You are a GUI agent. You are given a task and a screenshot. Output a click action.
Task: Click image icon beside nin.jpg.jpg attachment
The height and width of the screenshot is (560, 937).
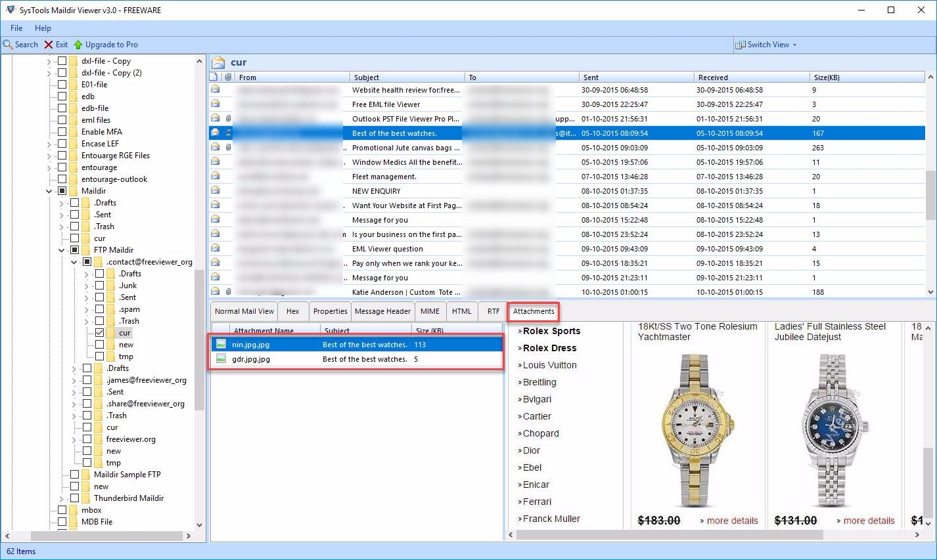click(221, 344)
